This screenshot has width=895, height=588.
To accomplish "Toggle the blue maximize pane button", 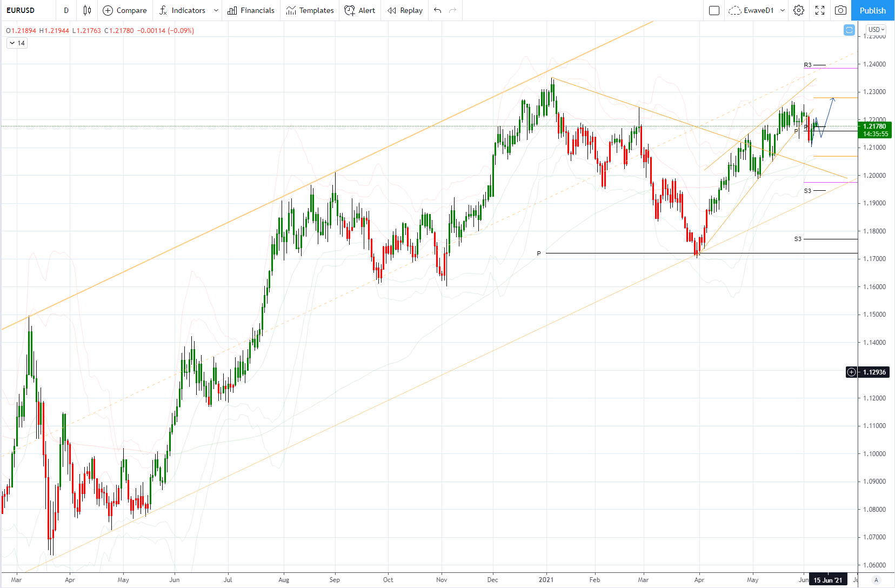I will tap(849, 30).
